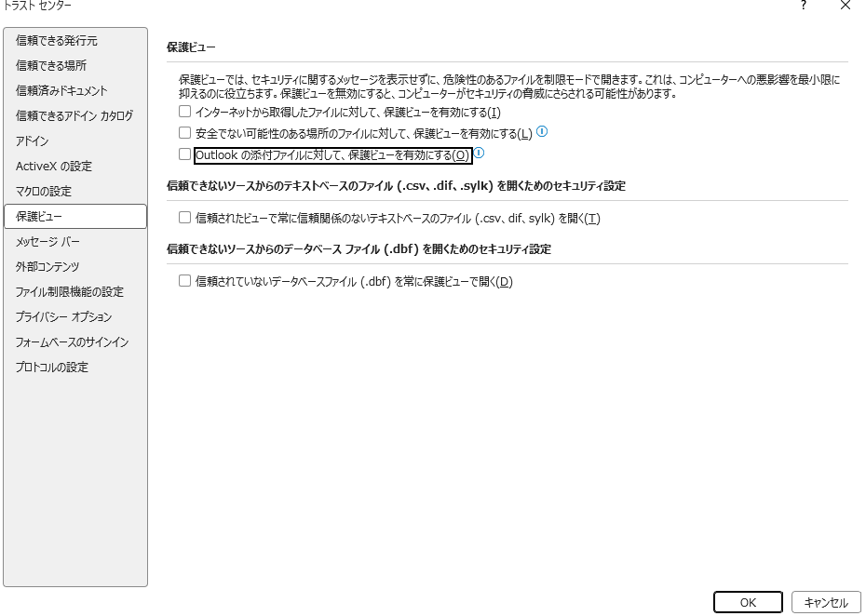Open マクロの設定 page
Screen dimensions: 866x616
(44, 192)
